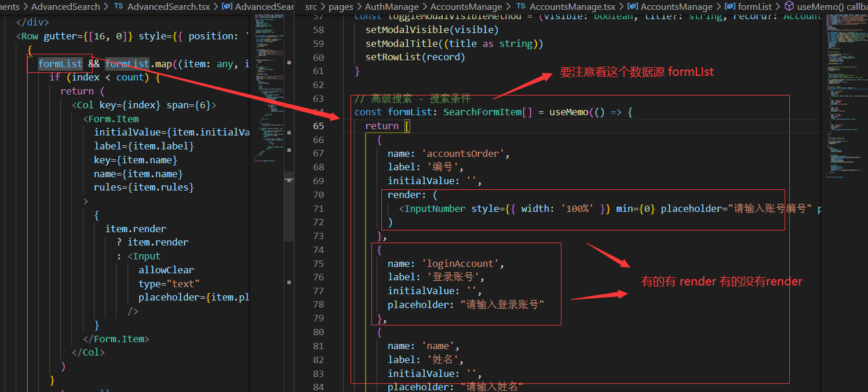Click the symbol icon before AdvancedSear breadcrumb in left editor
Viewport: 868px width, 392px height.
227,7
